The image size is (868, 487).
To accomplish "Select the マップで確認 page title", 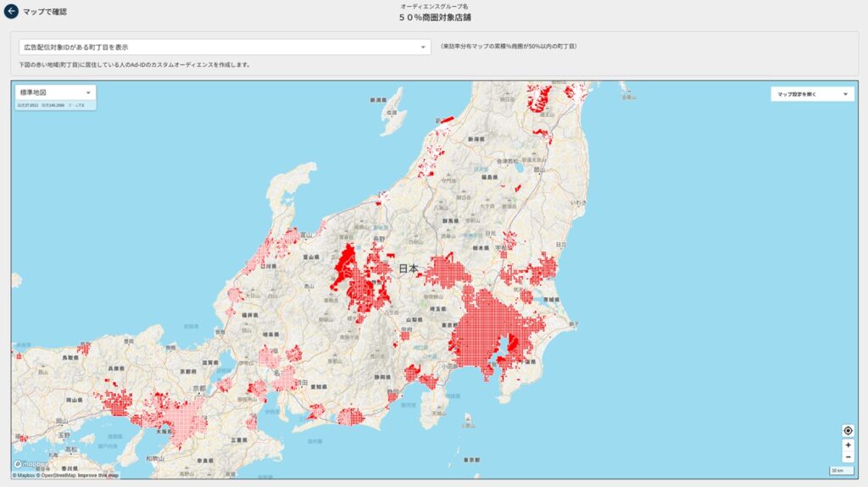I will 45,12.
